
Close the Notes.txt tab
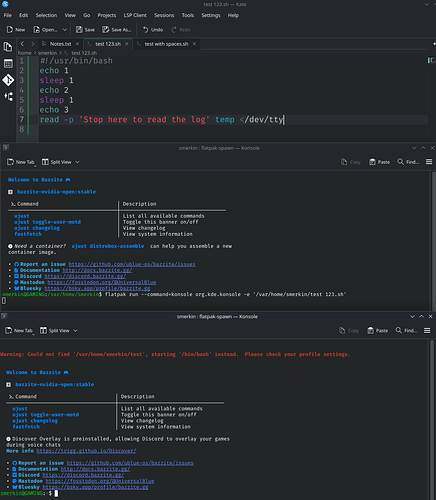[77, 44]
